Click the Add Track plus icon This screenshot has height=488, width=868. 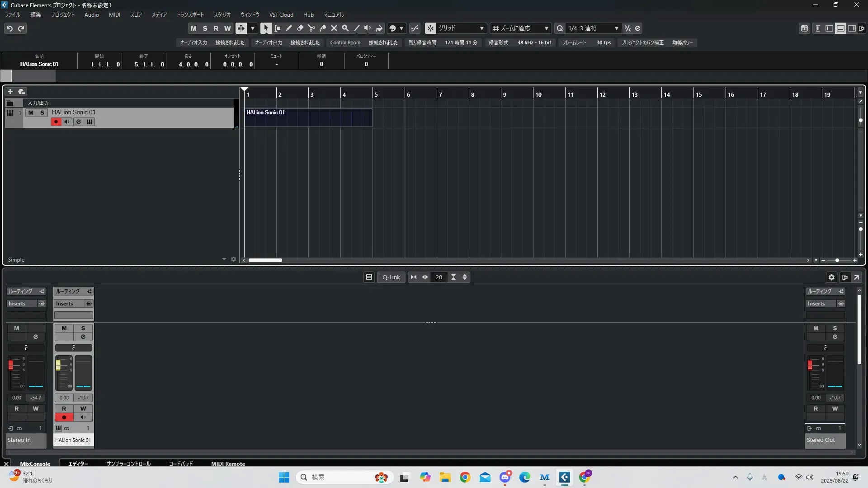(10, 92)
